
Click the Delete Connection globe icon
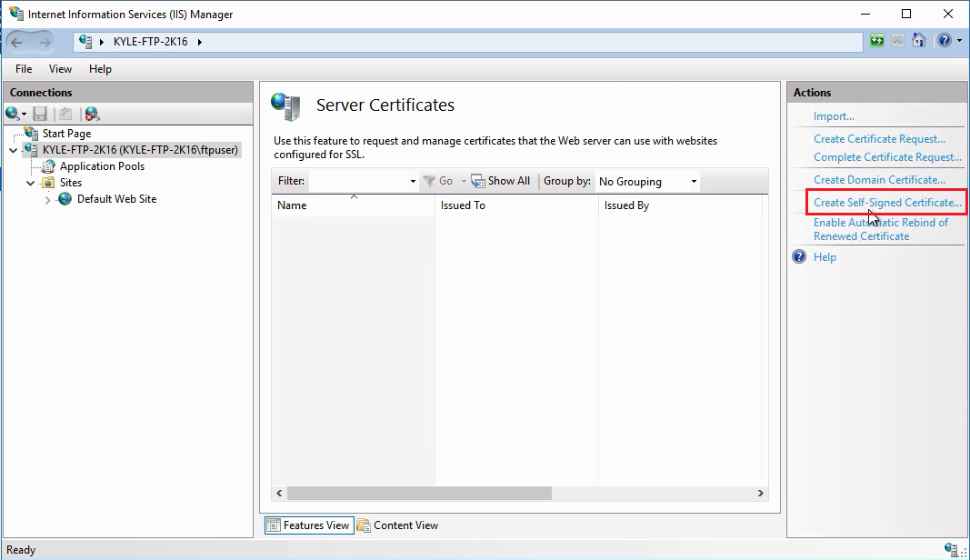(91, 113)
